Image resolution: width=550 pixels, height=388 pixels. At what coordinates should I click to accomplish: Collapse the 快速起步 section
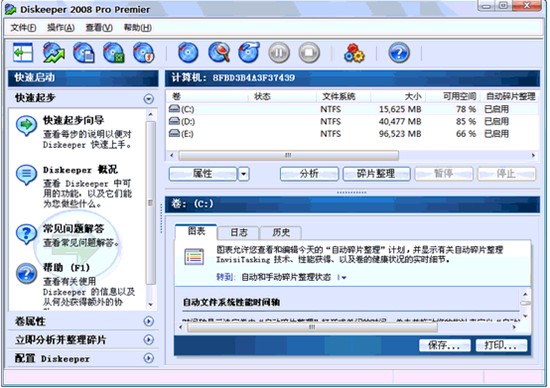149,99
